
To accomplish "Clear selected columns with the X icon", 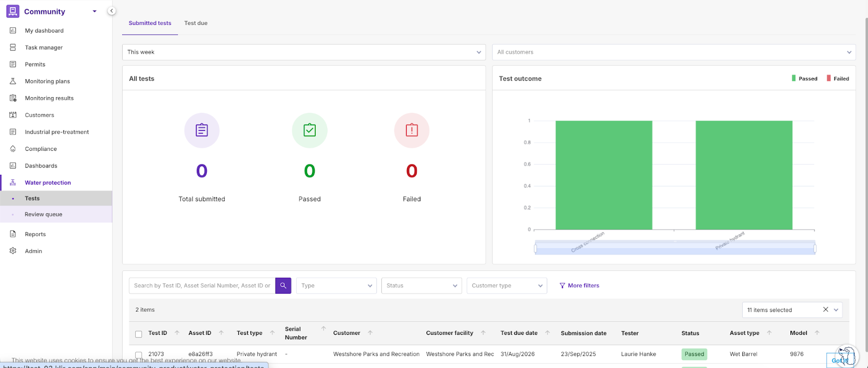I will (826, 310).
